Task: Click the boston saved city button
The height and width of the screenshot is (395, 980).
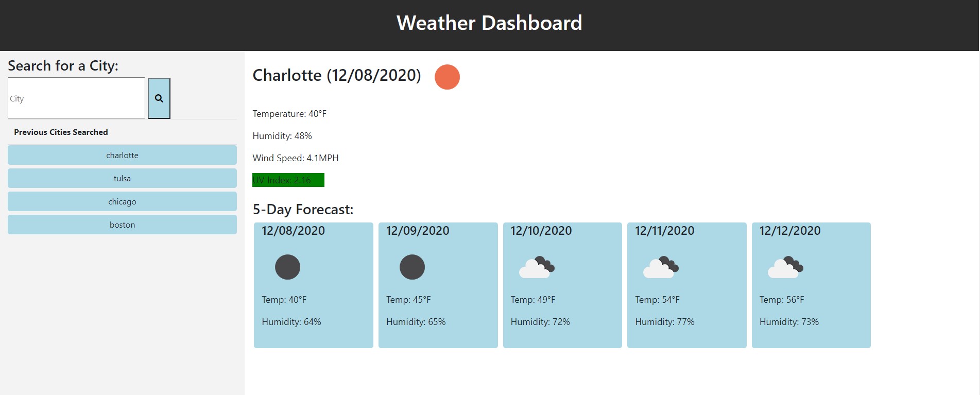Action: [122, 225]
